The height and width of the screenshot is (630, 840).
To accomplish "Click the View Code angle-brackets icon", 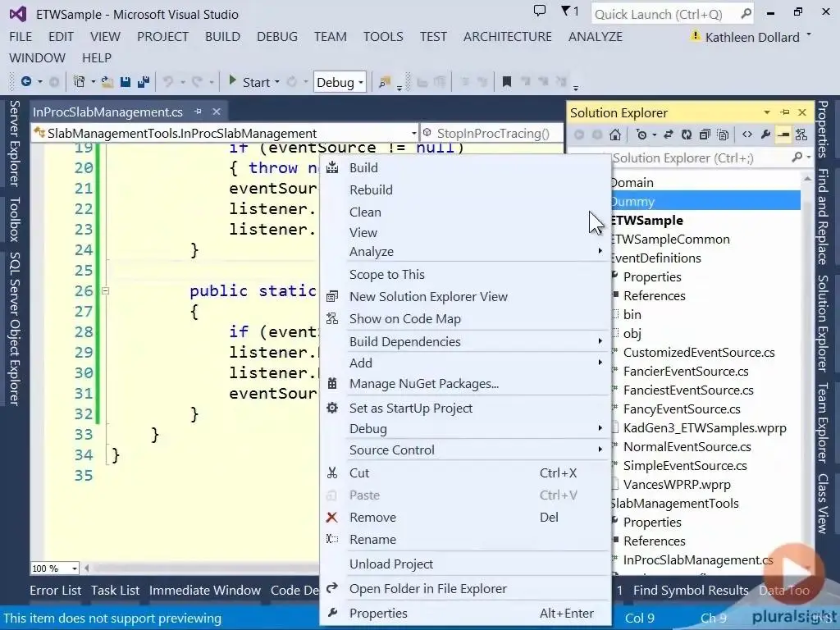I will (x=746, y=135).
